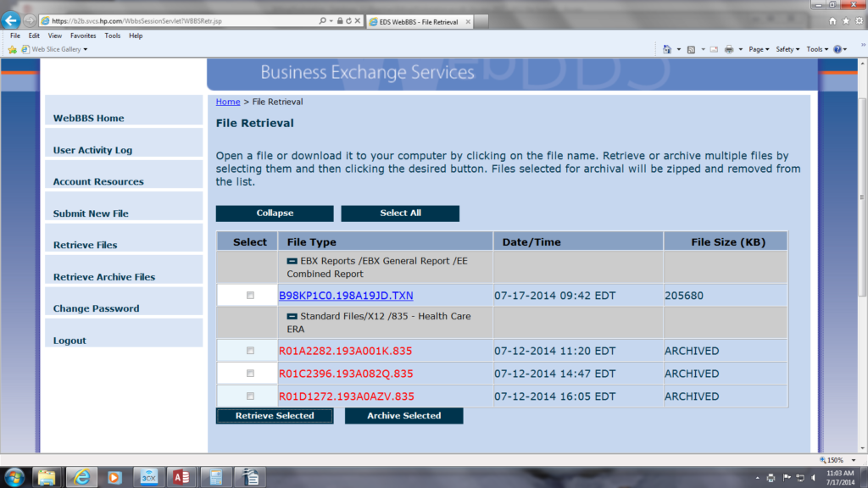Check the box for B98KP1C0.198A19JD.TXN
The width and height of the screenshot is (868, 488).
click(250, 296)
